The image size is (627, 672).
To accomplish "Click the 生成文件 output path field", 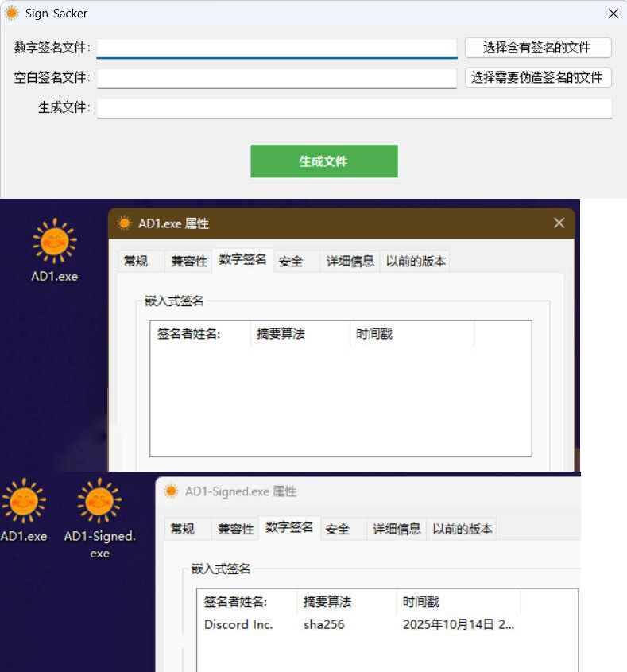I will tap(354, 108).
